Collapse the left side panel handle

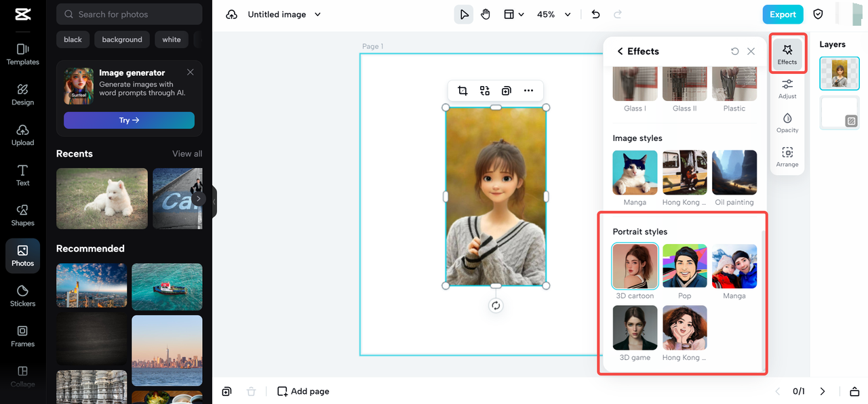(214, 202)
